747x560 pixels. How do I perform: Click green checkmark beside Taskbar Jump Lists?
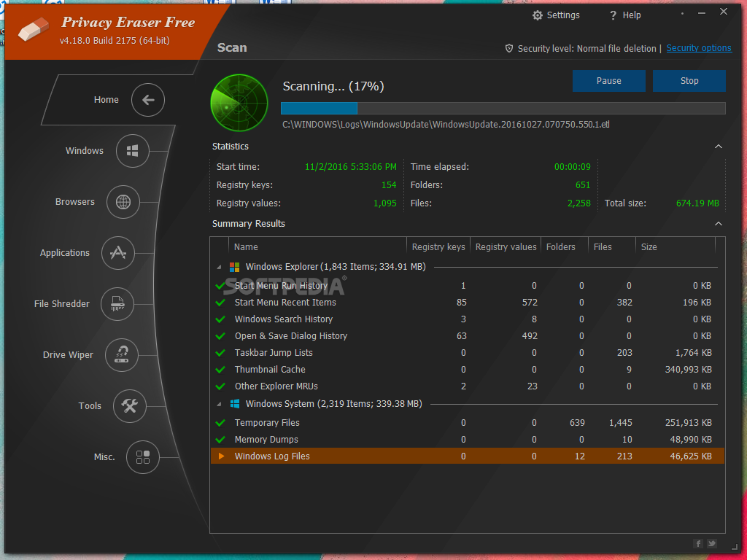(220, 353)
